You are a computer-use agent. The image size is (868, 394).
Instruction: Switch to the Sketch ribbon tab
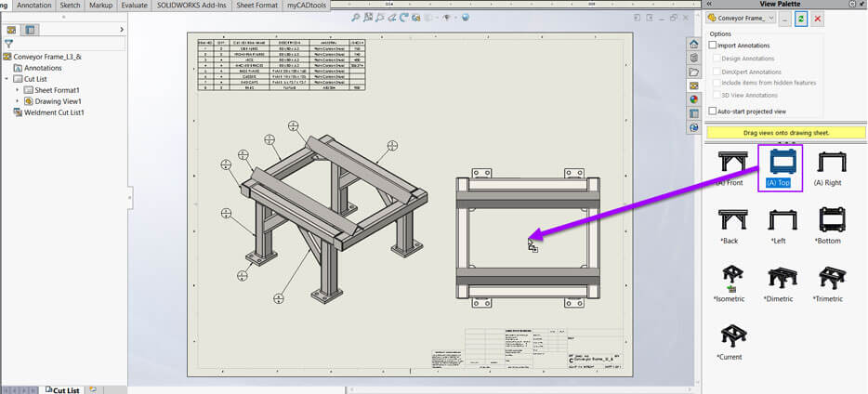71,5
